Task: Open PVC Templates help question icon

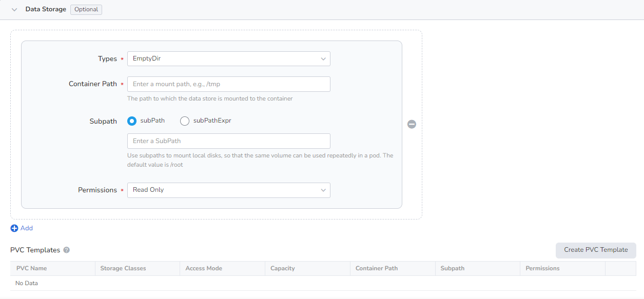Action: [66, 250]
